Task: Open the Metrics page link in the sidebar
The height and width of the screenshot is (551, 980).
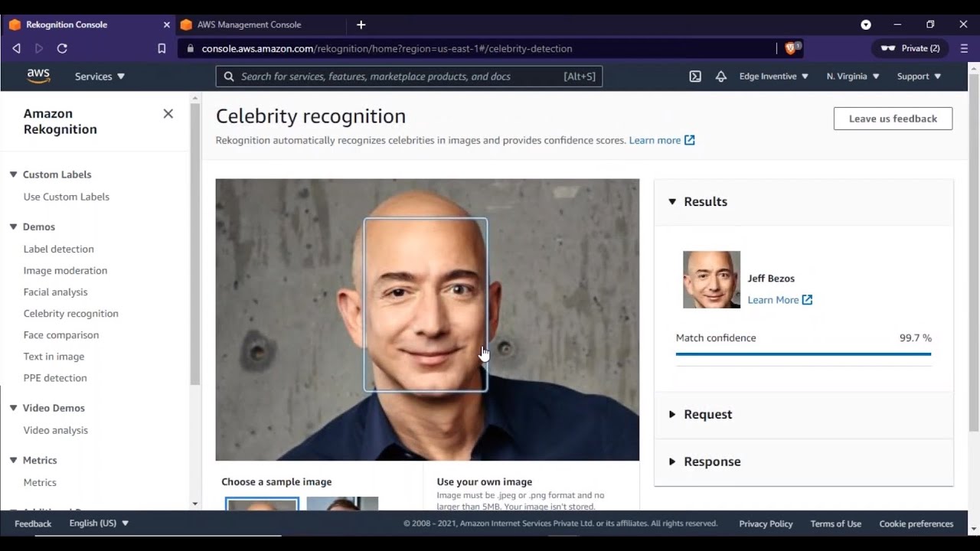Action: [x=40, y=482]
